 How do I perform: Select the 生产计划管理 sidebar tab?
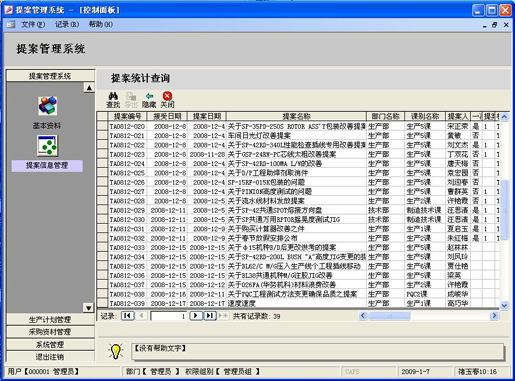[50, 320]
